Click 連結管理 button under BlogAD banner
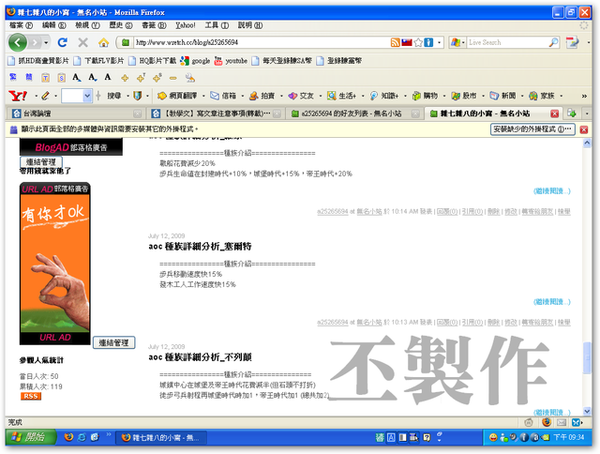The height and width of the screenshot is (454, 600). tap(41, 162)
